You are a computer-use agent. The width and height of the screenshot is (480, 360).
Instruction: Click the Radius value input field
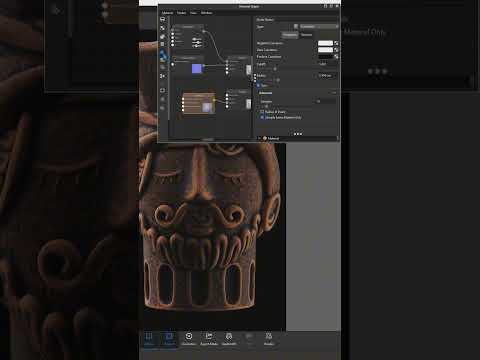coord(325,76)
